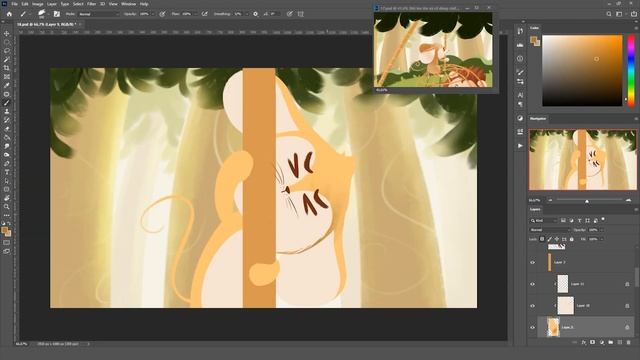The width and height of the screenshot is (640, 360).
Task: Toggle lock position
Action: pyautogui.click(x=557, y=239)
